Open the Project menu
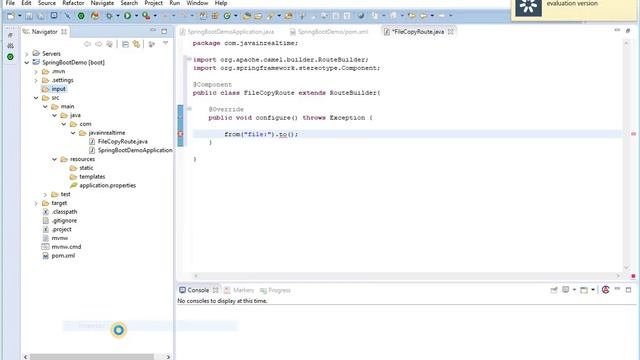 point(153,3)
